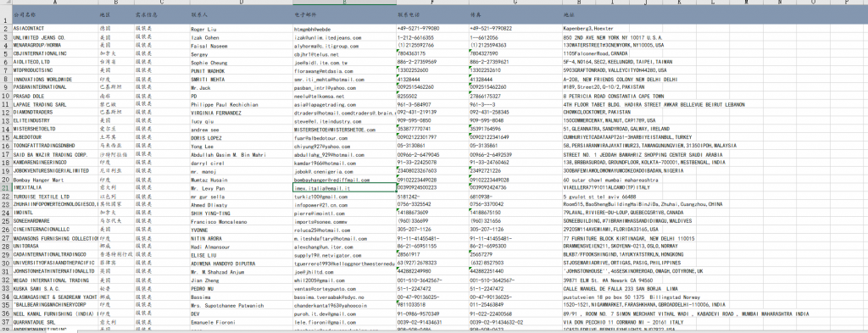Select column E header

344,3
